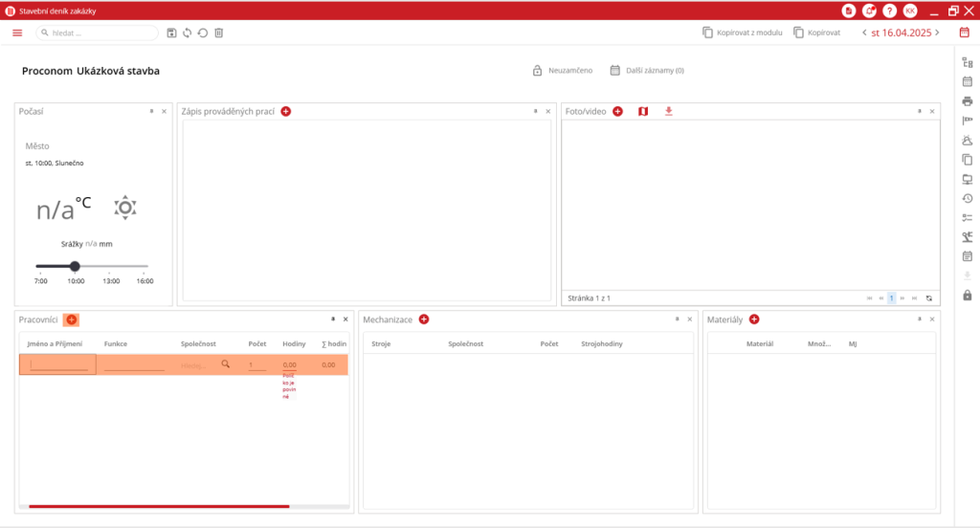
Task: Add a new machine in Mechanizace panel
Action: point(424,319)
